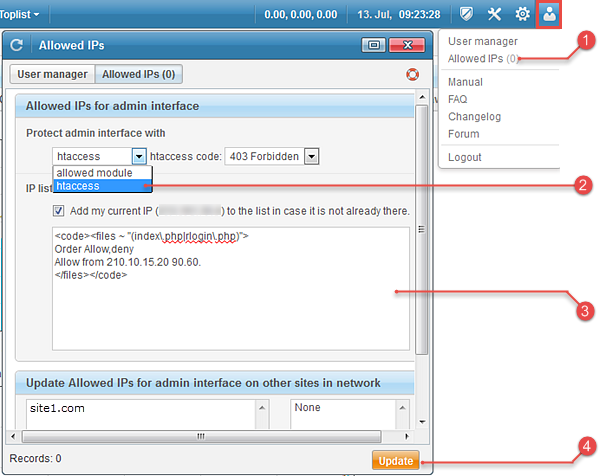Open the lifebuoy help icon
The width and height of the screenshot is (599, 476).
tap(412, 74)
